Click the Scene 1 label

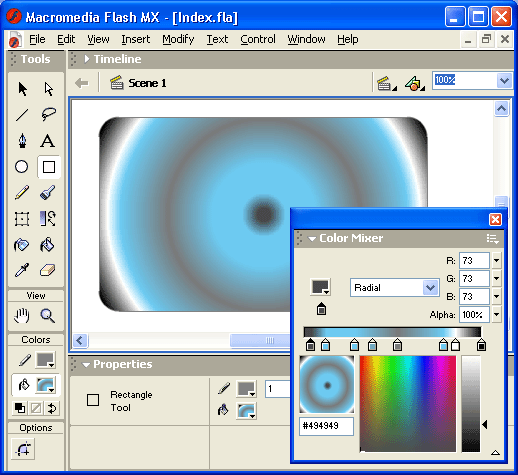(x=147, y=83)
